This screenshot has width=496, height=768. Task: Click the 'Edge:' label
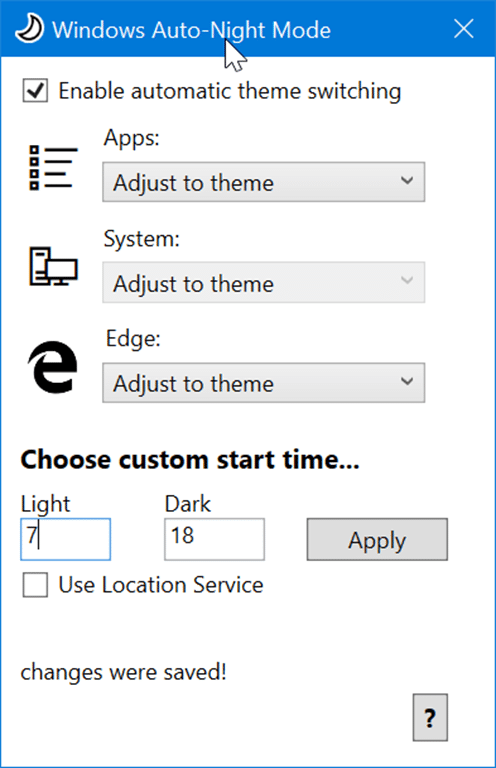tap(133, 338)
